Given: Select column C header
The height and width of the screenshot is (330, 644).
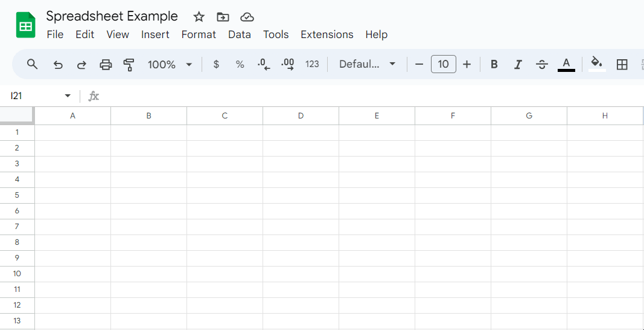Looking at the screenshot, I should [x=225, y=116].
